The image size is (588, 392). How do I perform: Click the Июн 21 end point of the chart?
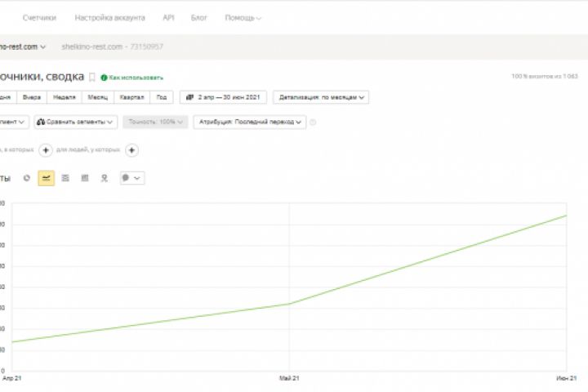click(566, 216)
